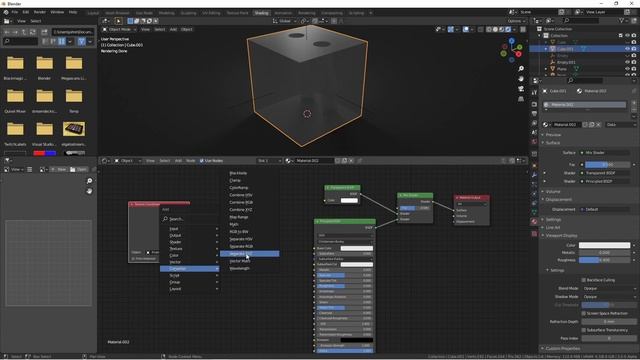
Task: Switch perspective/orthographic grid gizmo
Action: click(x=521, y=99)
